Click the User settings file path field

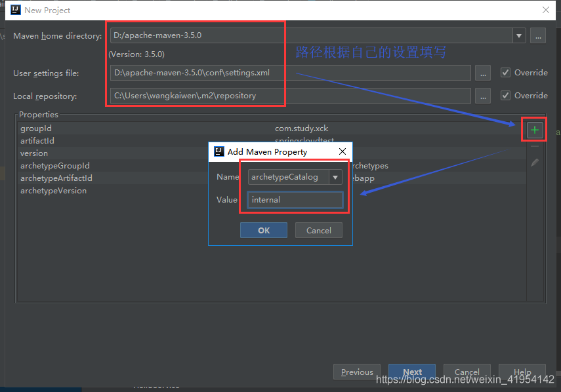[x=291, y=73]
